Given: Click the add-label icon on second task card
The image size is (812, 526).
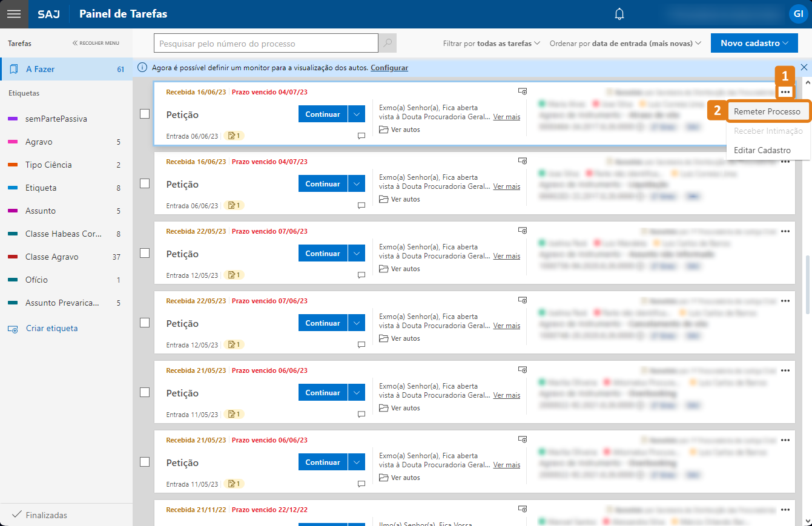Looking at the screenshot, I should click(523, 161).
